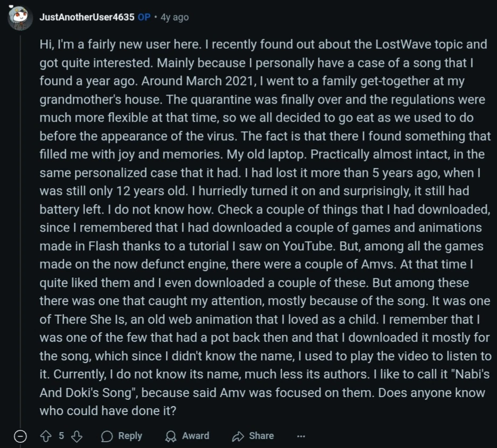
Task: Upvote the comment by JustAnotherUser4635
Action: pyautogui.click(x=46, y=436)
